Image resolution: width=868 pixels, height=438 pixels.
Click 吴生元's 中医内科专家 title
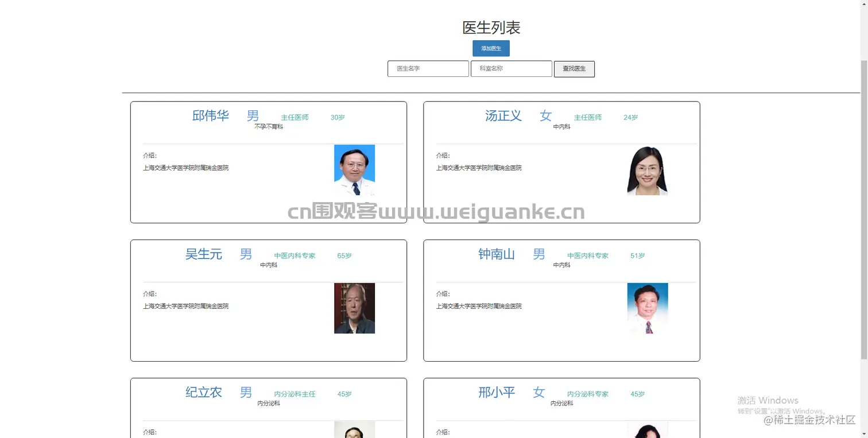pos(294,256)
